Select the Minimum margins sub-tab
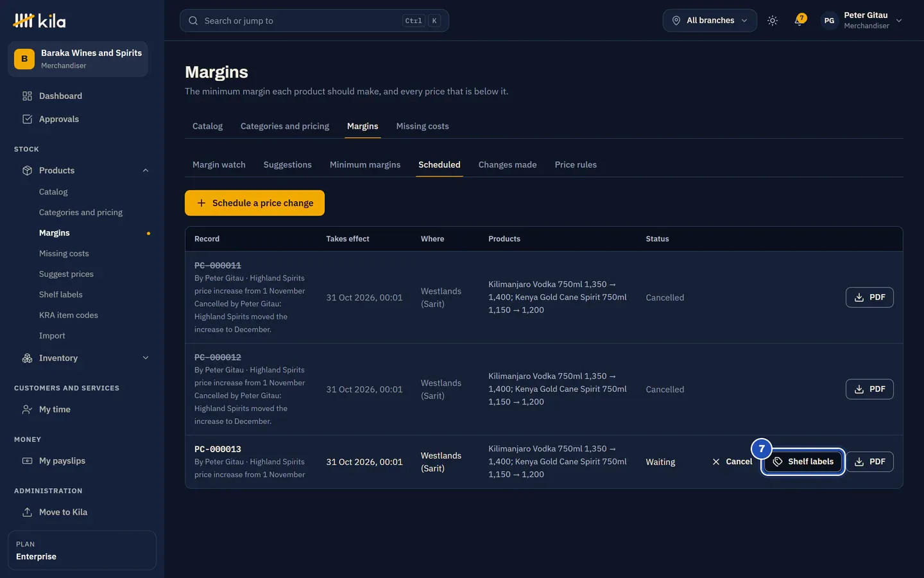The height and width of the screenshot is (578, 924). tap(365, 165)
